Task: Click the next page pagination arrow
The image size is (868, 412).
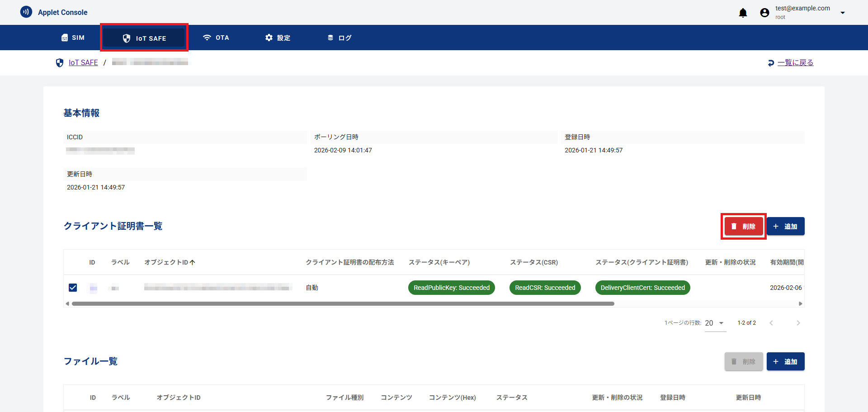Action: (x=798, y=322)
